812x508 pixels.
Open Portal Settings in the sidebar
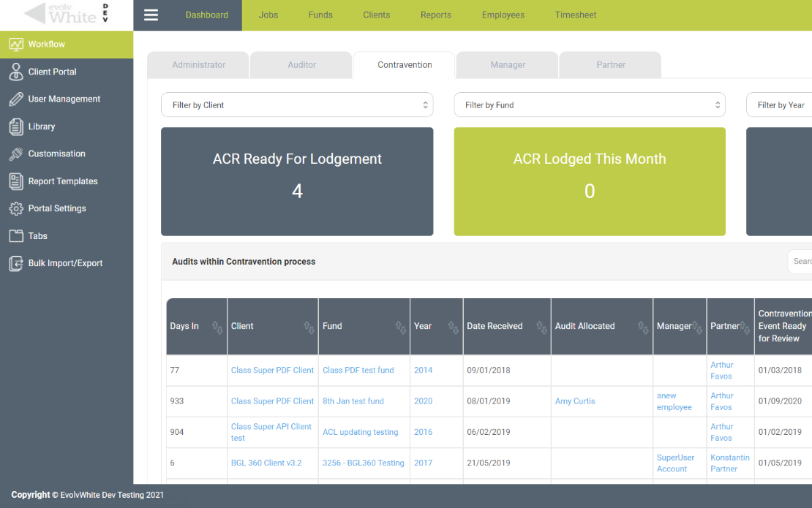click(x=67, y=208)
